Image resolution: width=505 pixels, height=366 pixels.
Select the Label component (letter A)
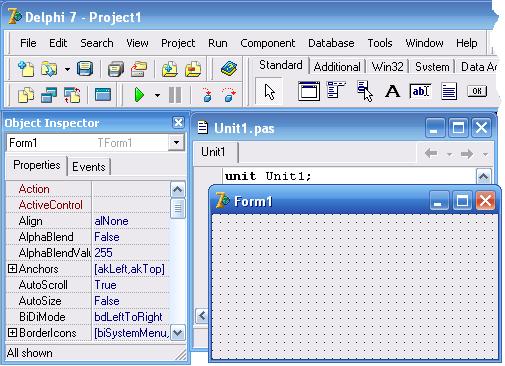coord(392,91)
